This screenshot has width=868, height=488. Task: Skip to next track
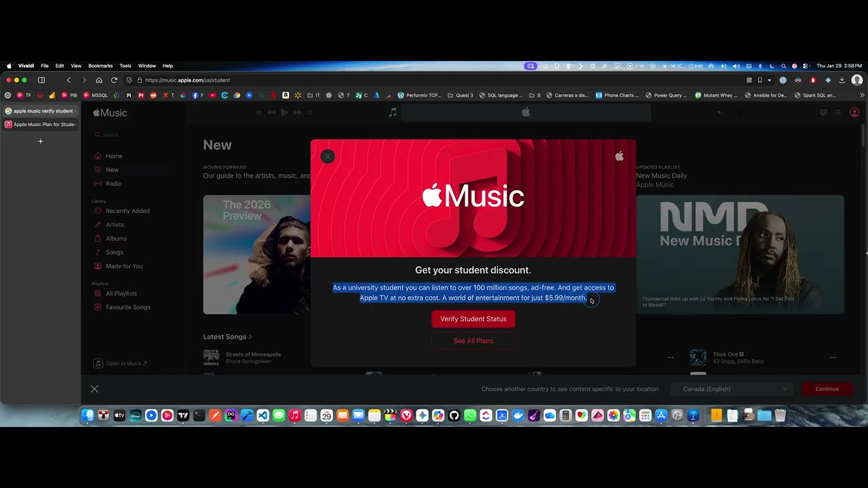point(297,113)
